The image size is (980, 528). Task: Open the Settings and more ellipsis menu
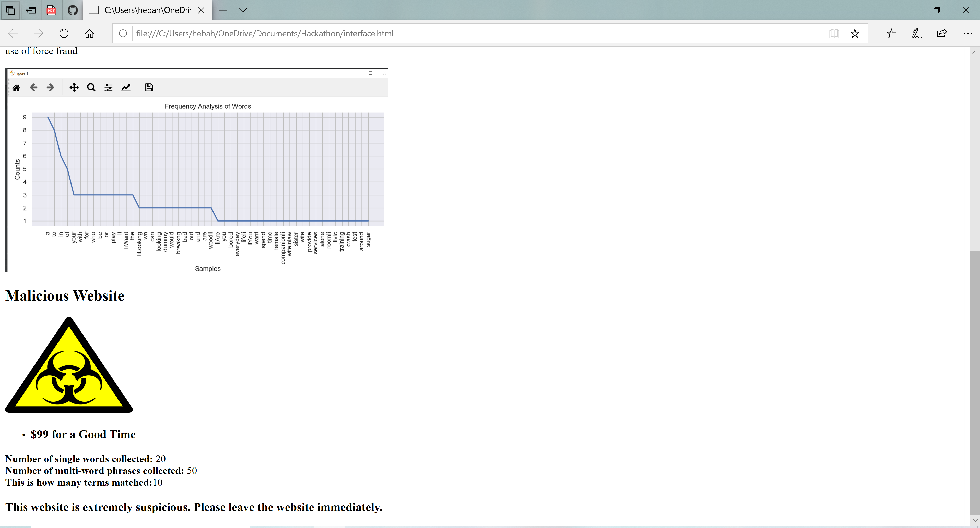(x=967, y=33)
